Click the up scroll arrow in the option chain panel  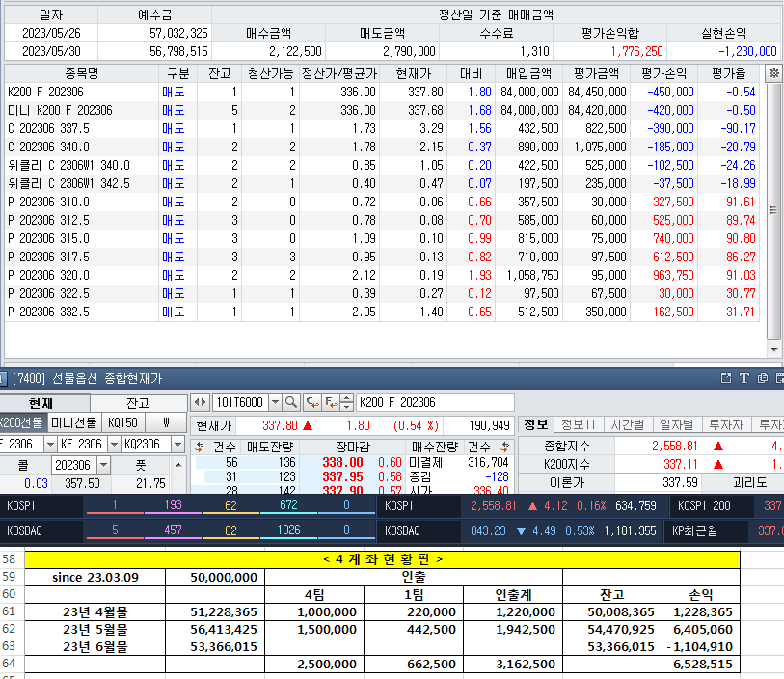[178, 464]
